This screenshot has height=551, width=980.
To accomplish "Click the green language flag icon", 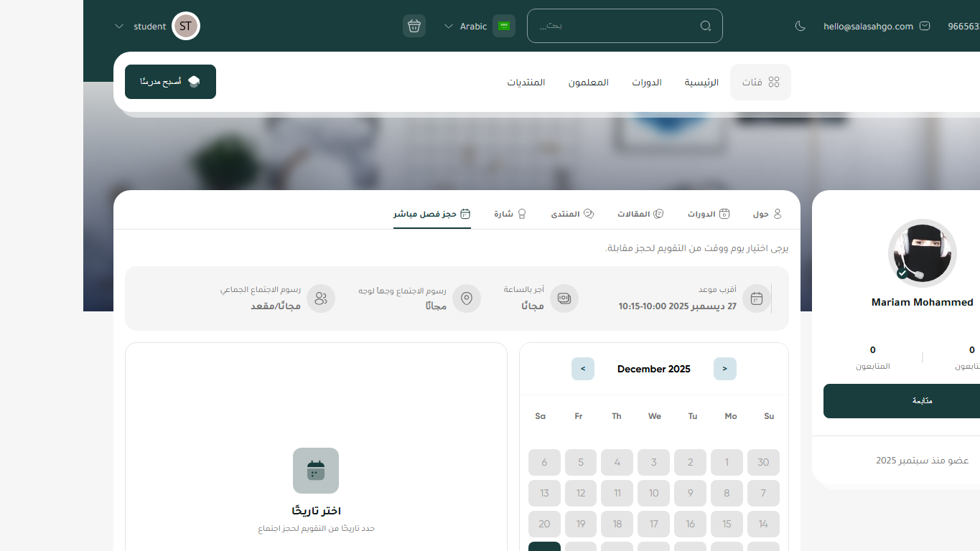I will 504,26.
